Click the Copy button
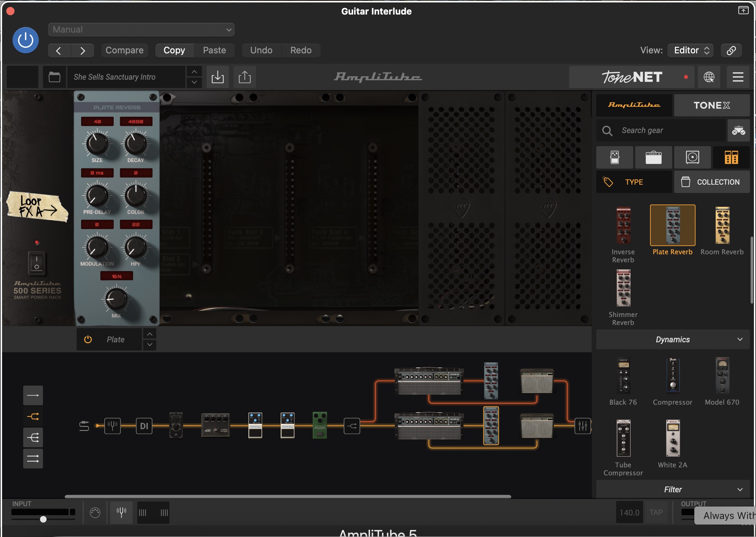The width and height of the screenshot is (756, 537). coord(174,51)
